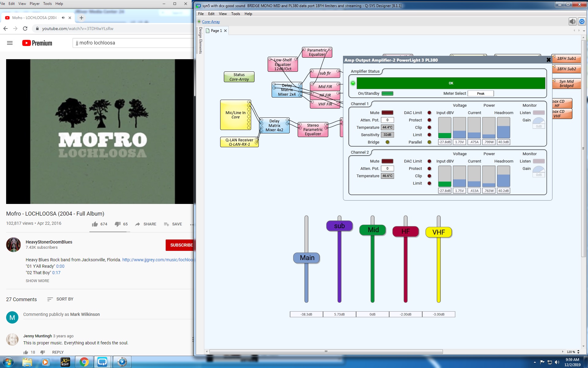Show hidden system tray icons arrow
Screen dimensions: 588x368
(535, 362)
